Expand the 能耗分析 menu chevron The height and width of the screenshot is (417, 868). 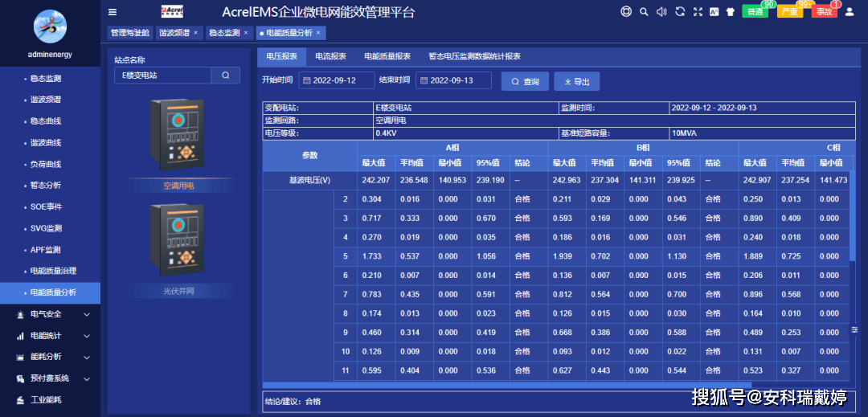86,357
